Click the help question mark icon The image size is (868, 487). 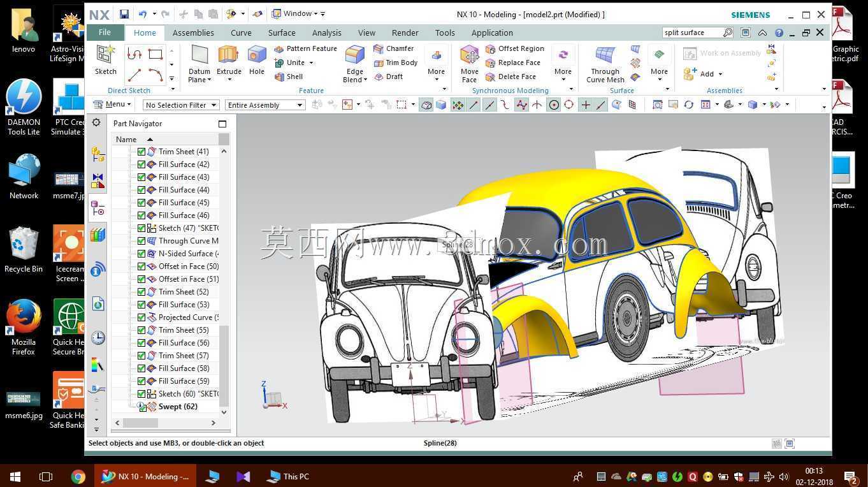779,33
